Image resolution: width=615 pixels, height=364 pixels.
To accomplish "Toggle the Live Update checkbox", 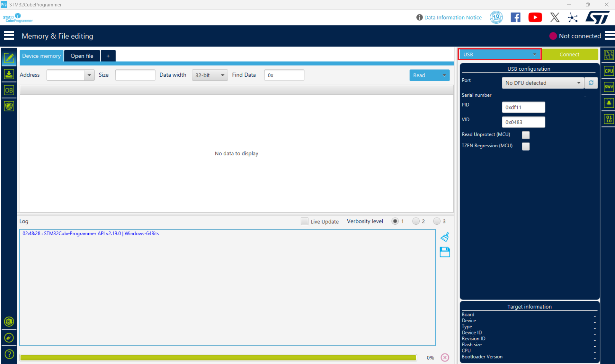I will coord(304,221).
